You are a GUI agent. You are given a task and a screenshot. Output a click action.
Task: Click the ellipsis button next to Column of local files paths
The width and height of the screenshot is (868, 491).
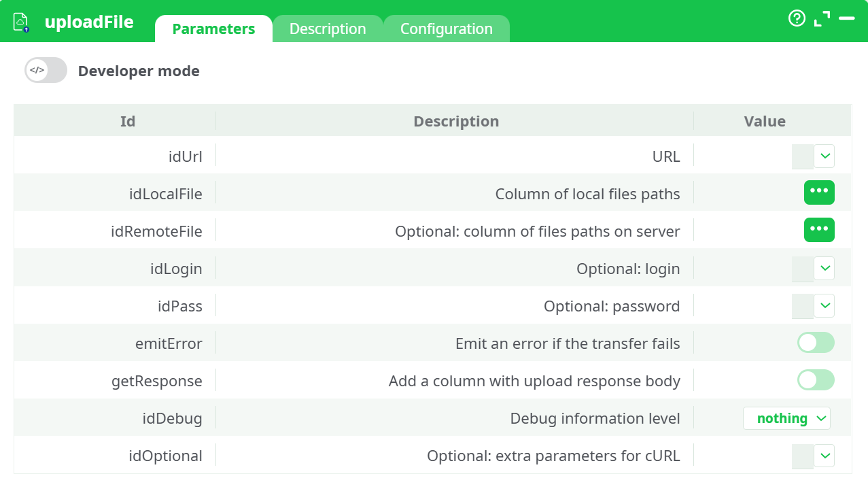click(819, 192)
